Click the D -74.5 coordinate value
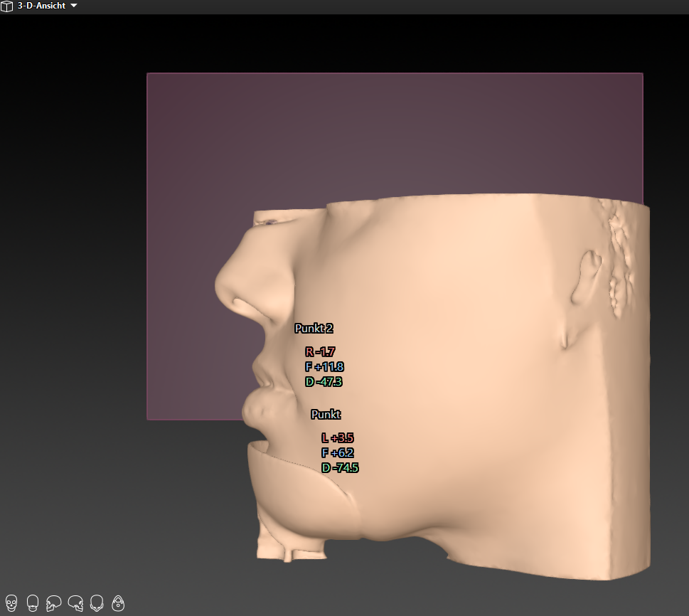This screenshot has width=689, height=616. (x=340, y=468)
